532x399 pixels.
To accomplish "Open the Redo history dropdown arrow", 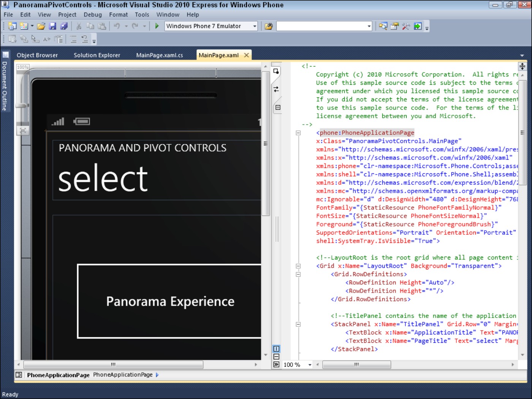I will [144, 26].
